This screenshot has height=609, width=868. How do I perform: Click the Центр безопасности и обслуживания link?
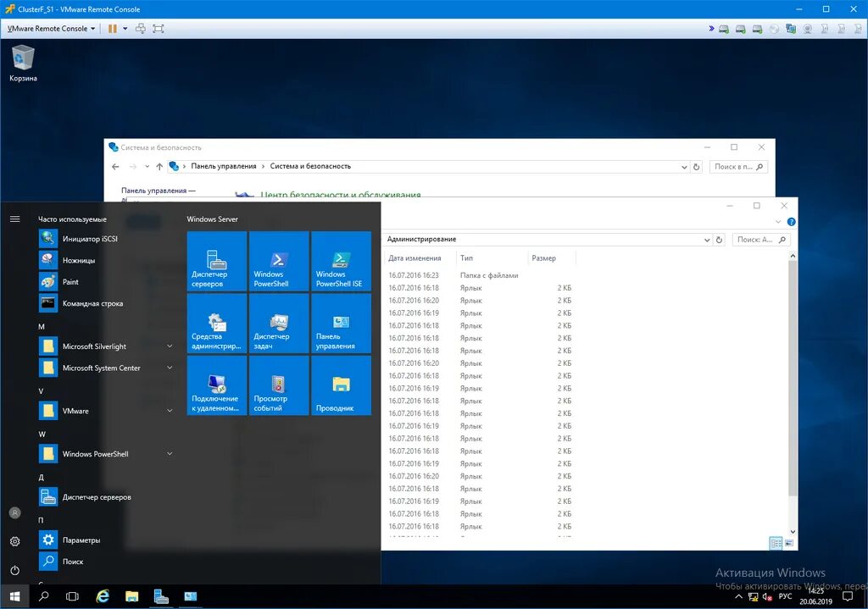click(x=341, y=195)
